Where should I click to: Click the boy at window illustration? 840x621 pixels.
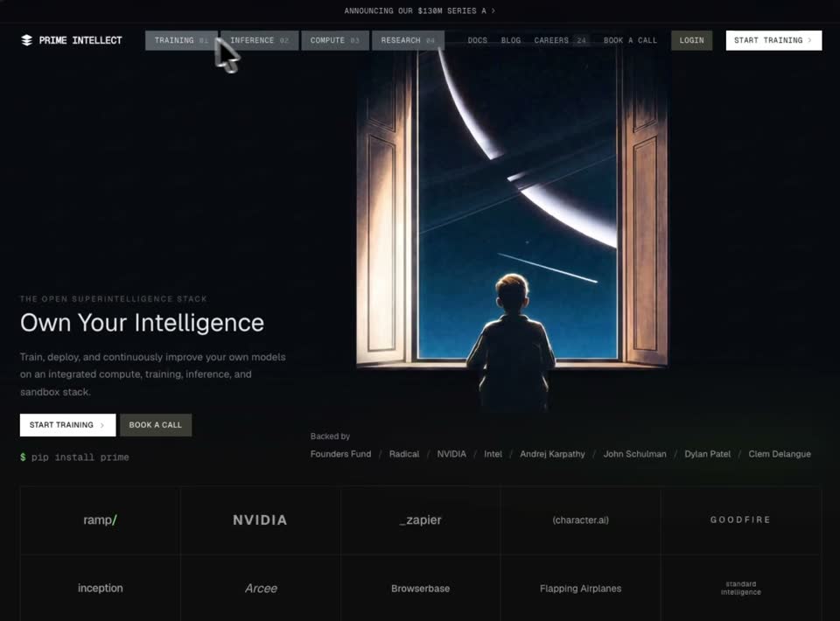click(x=512, y=230)
